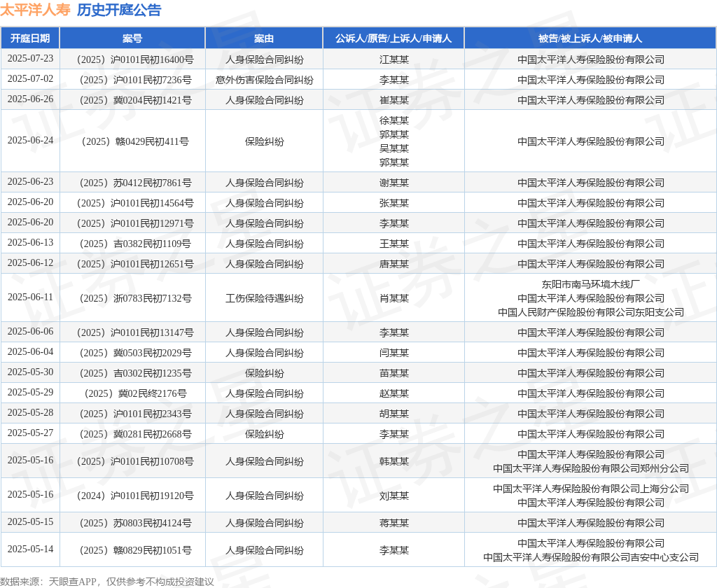Click the date 2025-05-14
The width and height of the screenshot is (717, 588).
pyautogui.click(x=30, y=549)
